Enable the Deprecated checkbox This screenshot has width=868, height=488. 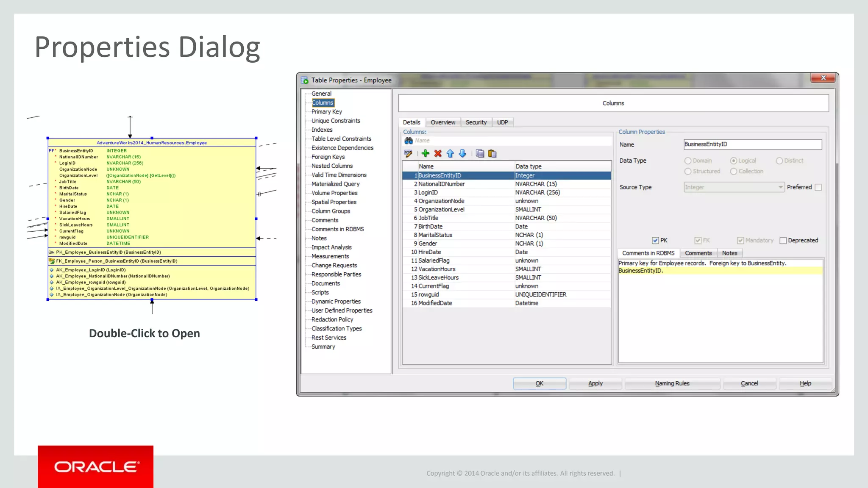point(783,241)
